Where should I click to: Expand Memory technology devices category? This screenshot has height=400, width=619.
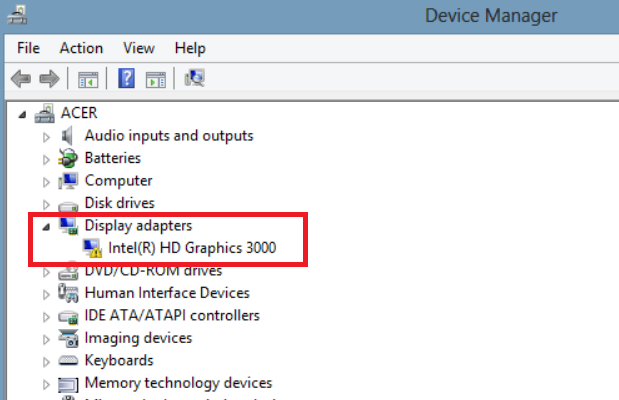46,385
